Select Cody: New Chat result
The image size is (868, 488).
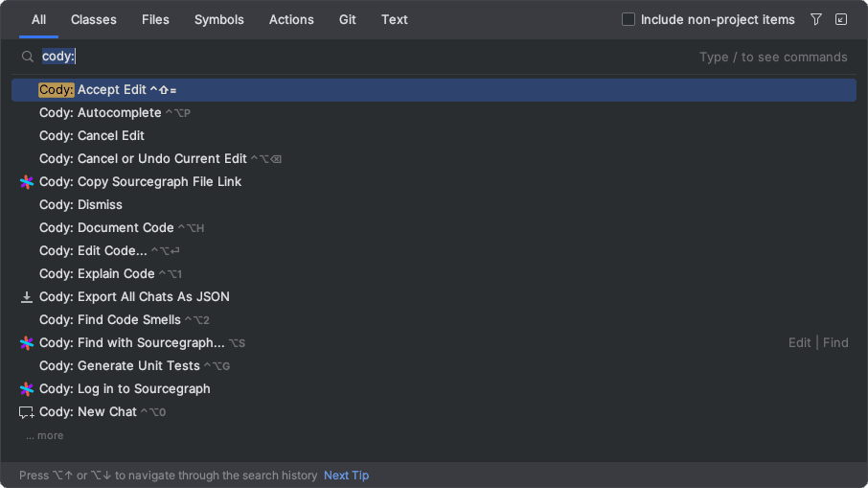pos(434,412)
